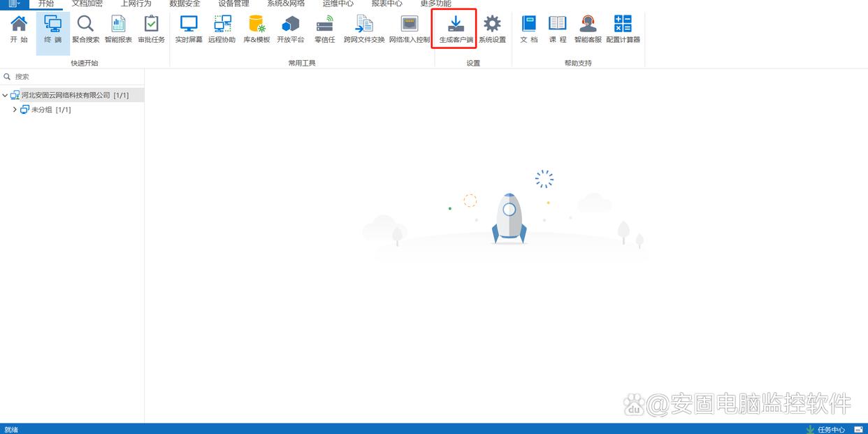Switch to the 更多功能 tab
The width and height of the screenshot is (868, 434).
436,3
